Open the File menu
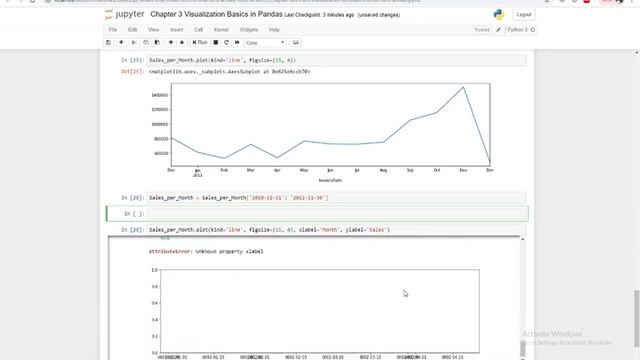Image resolution: width=640 pixels, height=360 pixels. coord(113,30)
